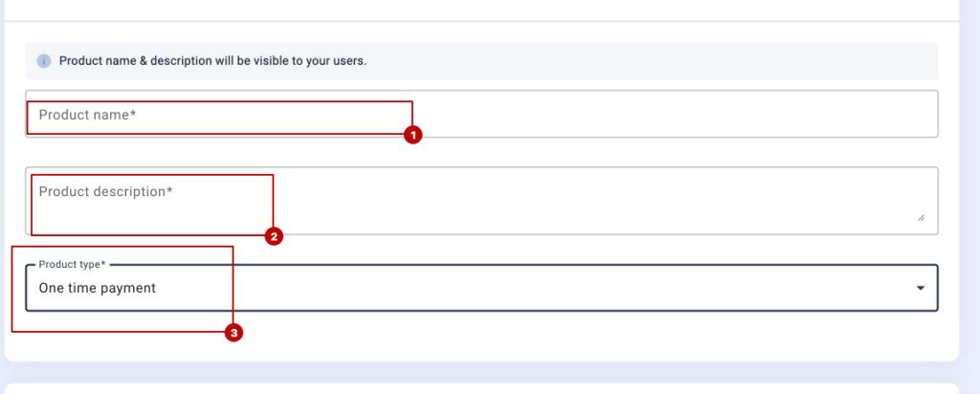Click the resize grip of Product description
This screenshot has height=394, width=980.
(921, 218)
